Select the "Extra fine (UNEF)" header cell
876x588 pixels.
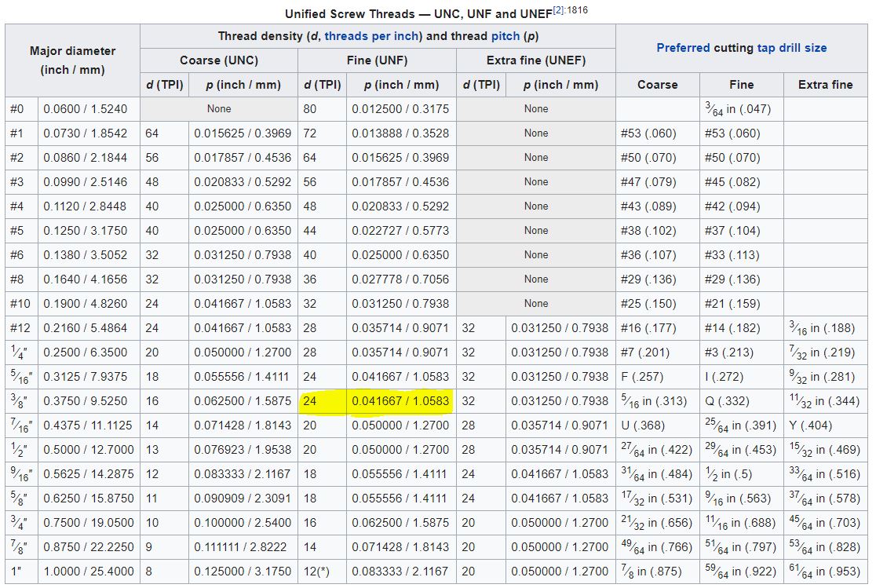pos(535,60)
